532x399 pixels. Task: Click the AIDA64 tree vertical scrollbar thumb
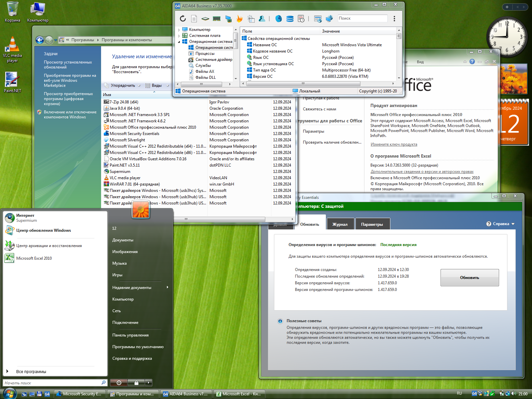point(235,41)
